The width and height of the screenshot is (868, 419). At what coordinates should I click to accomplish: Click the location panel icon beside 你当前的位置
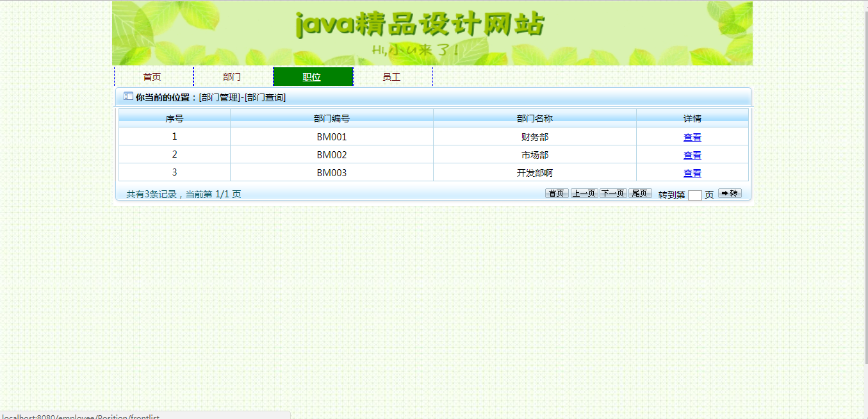128,97
